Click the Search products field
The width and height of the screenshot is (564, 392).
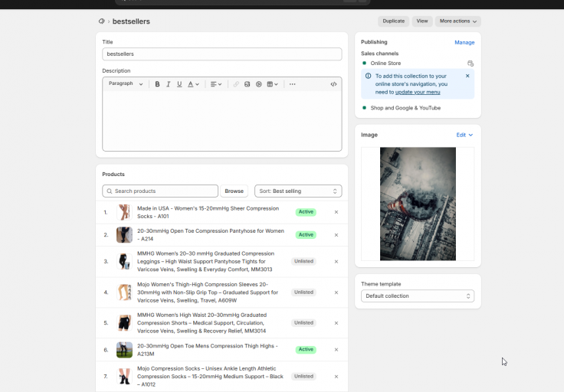160,191
